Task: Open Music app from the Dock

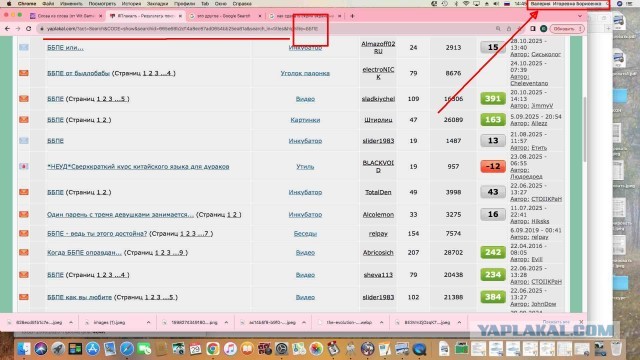Action: 230,349
